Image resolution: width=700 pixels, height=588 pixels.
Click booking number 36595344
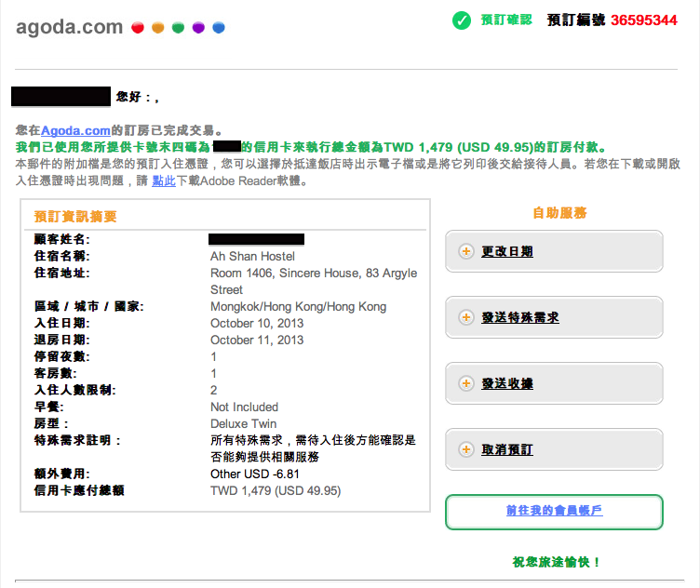point(644,20)
